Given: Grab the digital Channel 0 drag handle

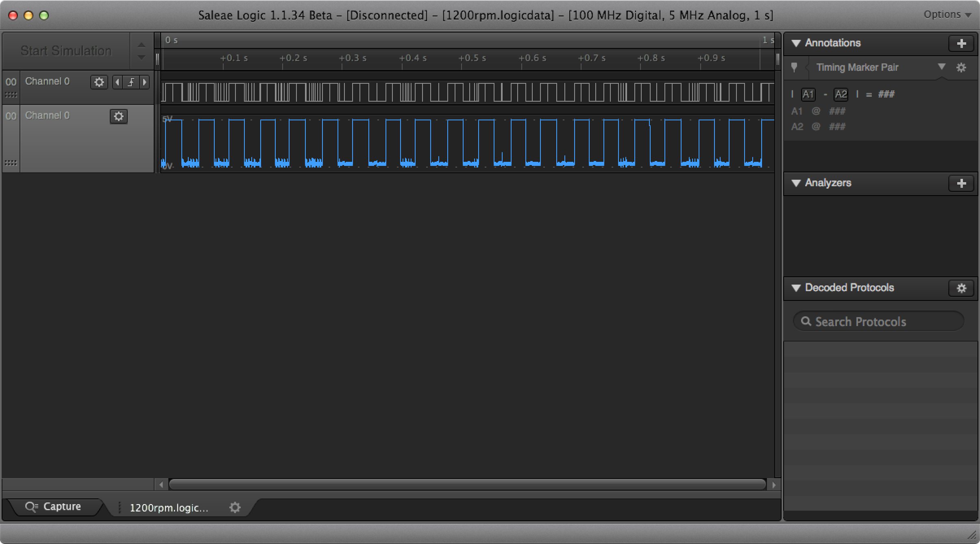Looking at the screenshot, I should (11, 95).
